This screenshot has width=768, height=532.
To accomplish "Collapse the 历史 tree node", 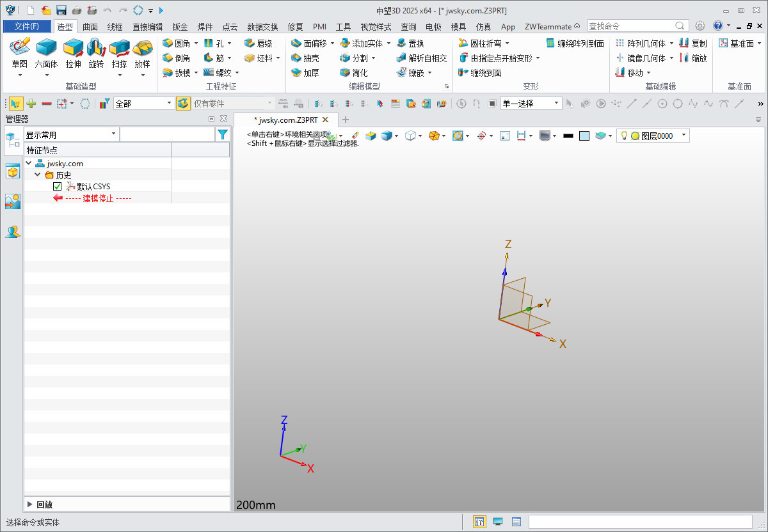I will 38,175.
